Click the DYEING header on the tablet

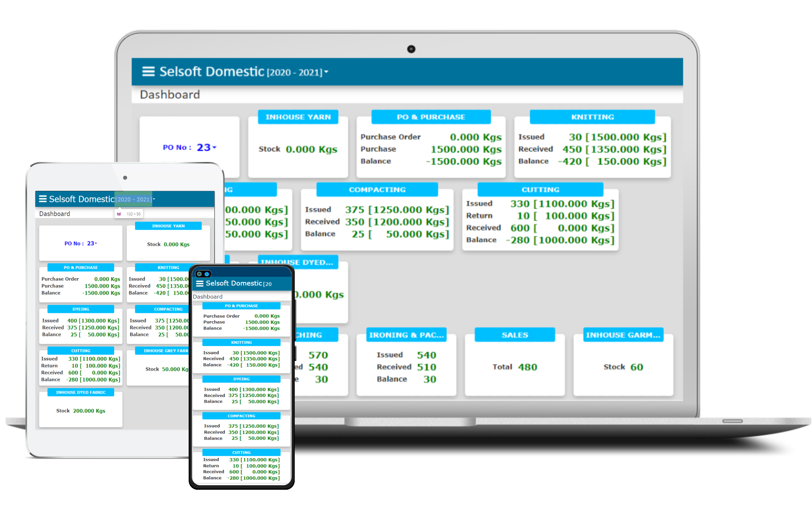[x=81, y=309]
